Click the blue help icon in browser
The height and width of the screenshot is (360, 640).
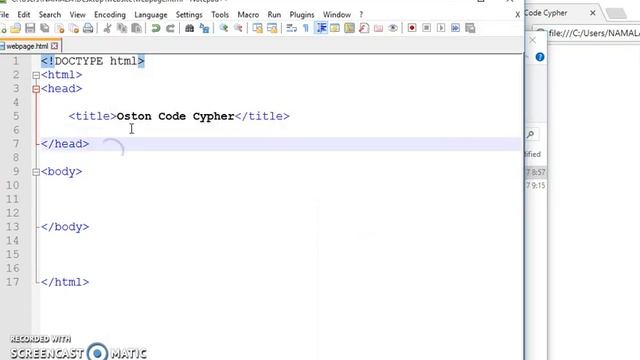click(540, 57)
